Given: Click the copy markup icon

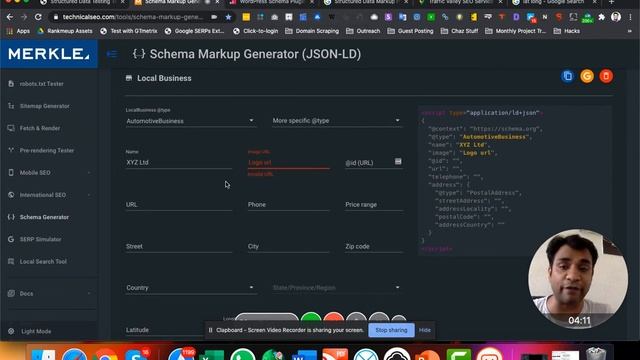Looking at the screenshot, I should (x=567, y=76).
